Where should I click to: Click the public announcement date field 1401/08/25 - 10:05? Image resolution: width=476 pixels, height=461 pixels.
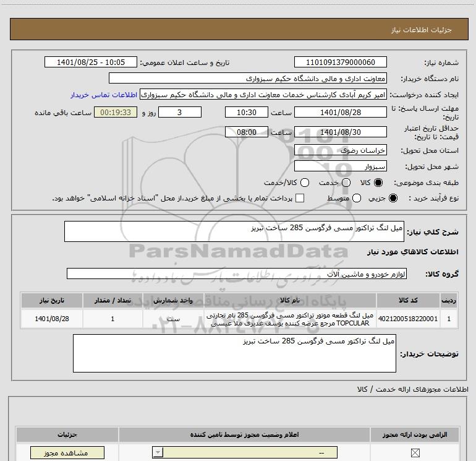click(91, 62)
